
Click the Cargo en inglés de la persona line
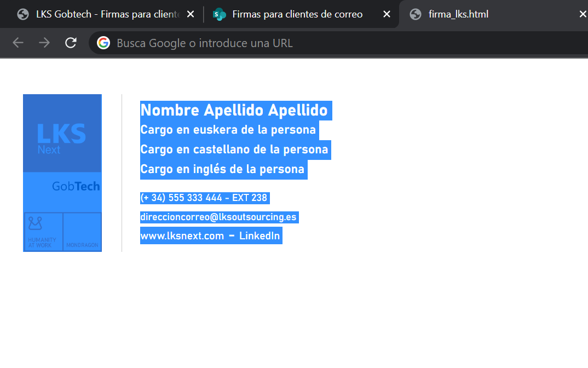click(222, 169)
